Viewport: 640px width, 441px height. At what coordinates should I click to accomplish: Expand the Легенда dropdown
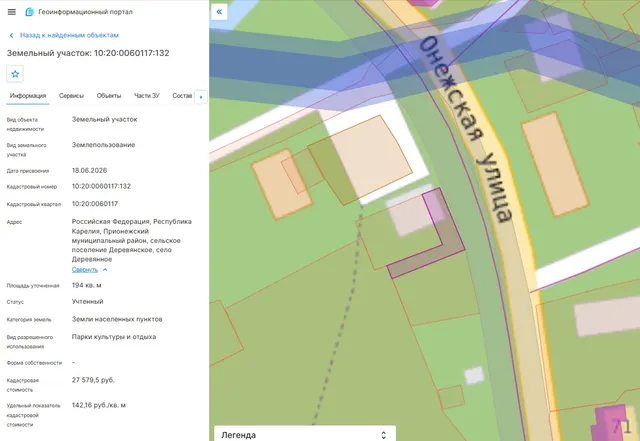pyautogui.click(x=304, y=434)
